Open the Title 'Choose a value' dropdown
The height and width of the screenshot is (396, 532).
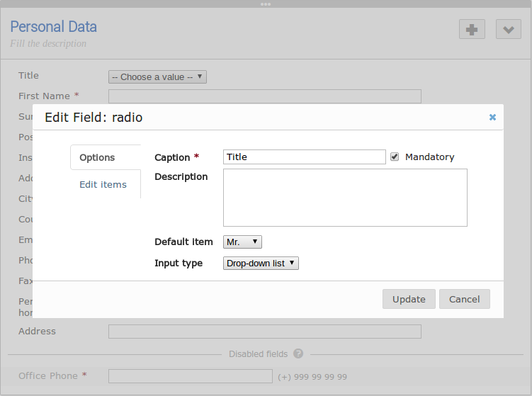coord(157,77)
